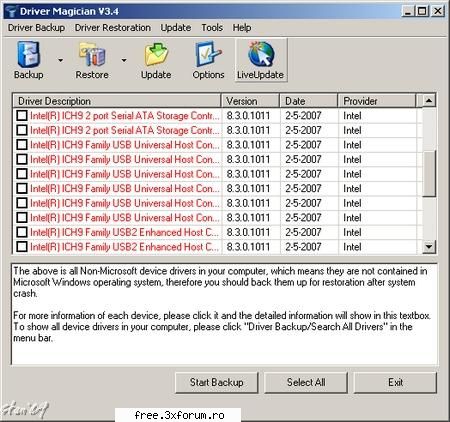Screen dimensions: 450x422
Task: Click the Backup toolbar icon
Action: 29,54
